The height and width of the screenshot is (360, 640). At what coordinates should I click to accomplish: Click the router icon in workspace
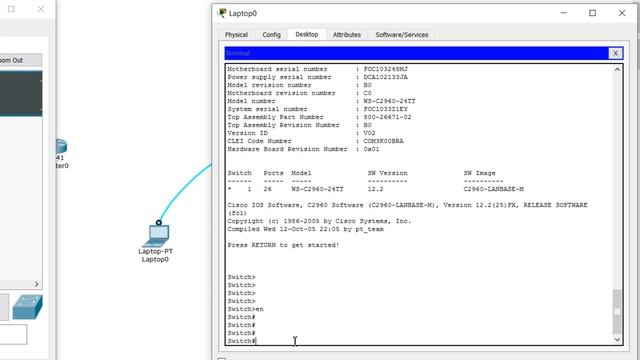[61, 146]
